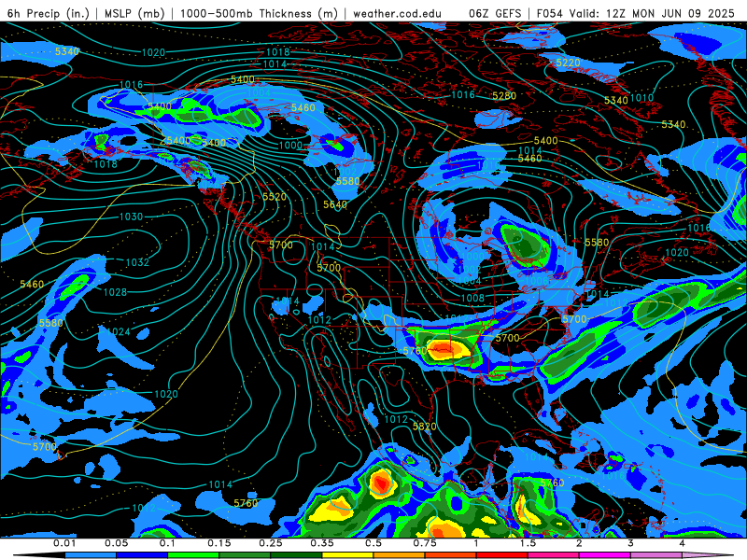Click the 0.5 legend value
This screenshot has height=560, width=747.
373,543
